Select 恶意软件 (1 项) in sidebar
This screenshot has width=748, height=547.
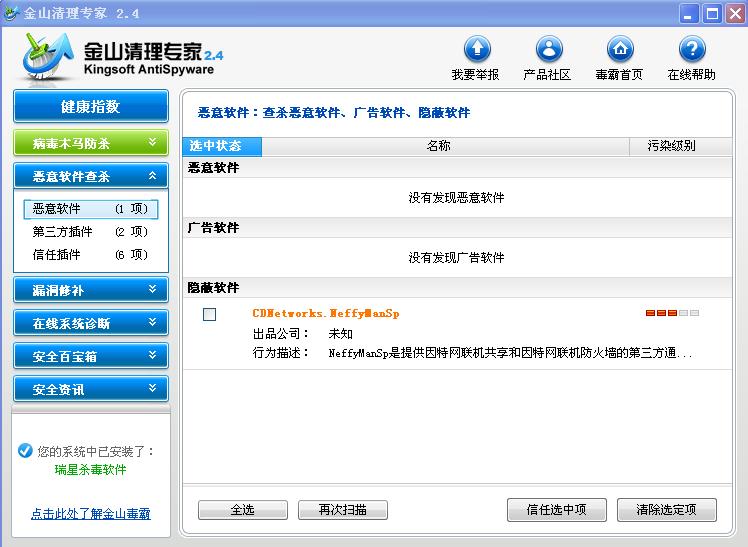90,209
